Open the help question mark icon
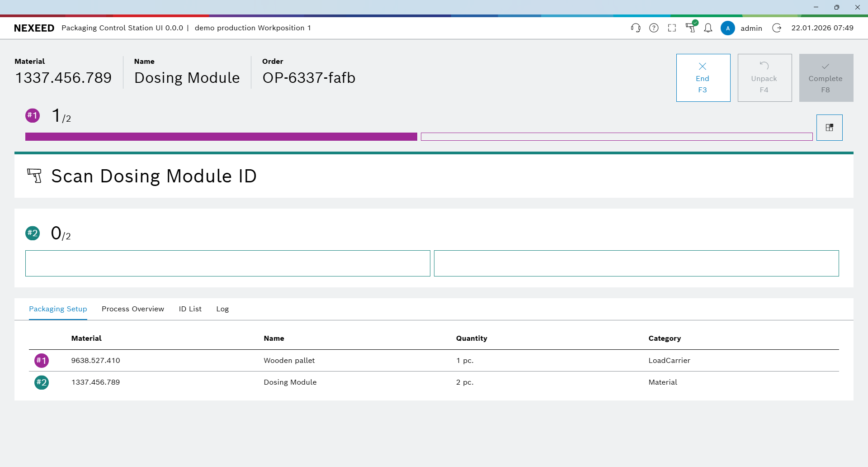 (x=654, y=28)
